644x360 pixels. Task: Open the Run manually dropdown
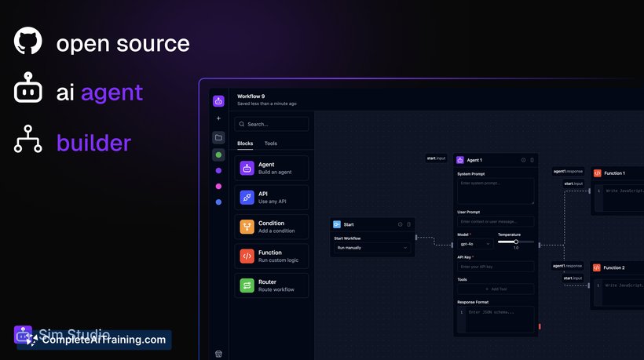[x=371, y=248]
